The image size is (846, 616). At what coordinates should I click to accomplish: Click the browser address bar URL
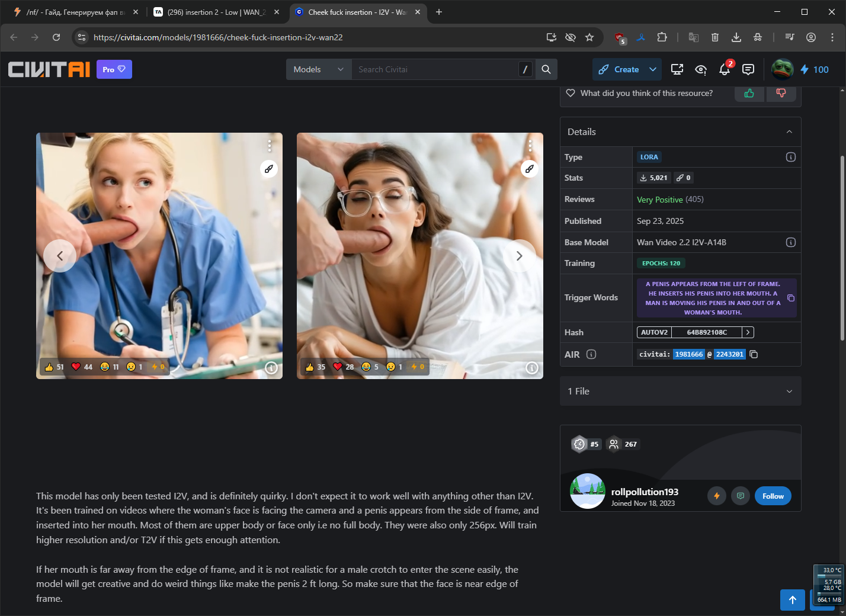tap(218, 37)
